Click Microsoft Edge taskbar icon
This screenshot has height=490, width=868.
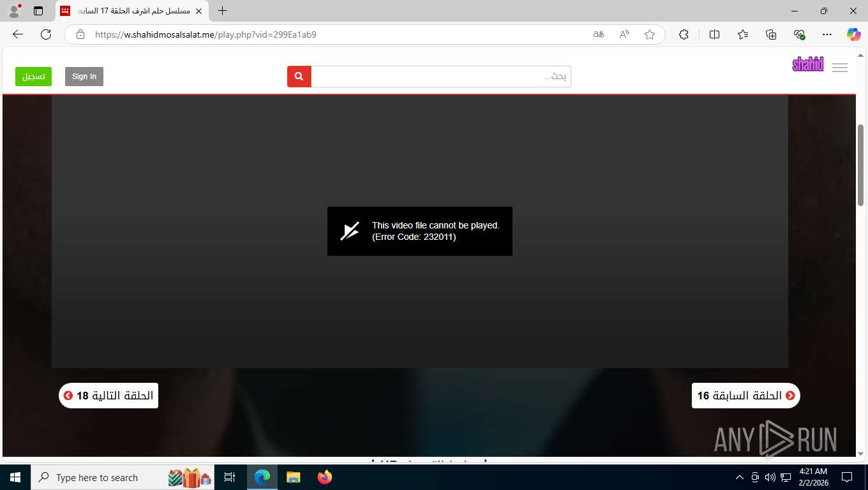coord(262,477)
